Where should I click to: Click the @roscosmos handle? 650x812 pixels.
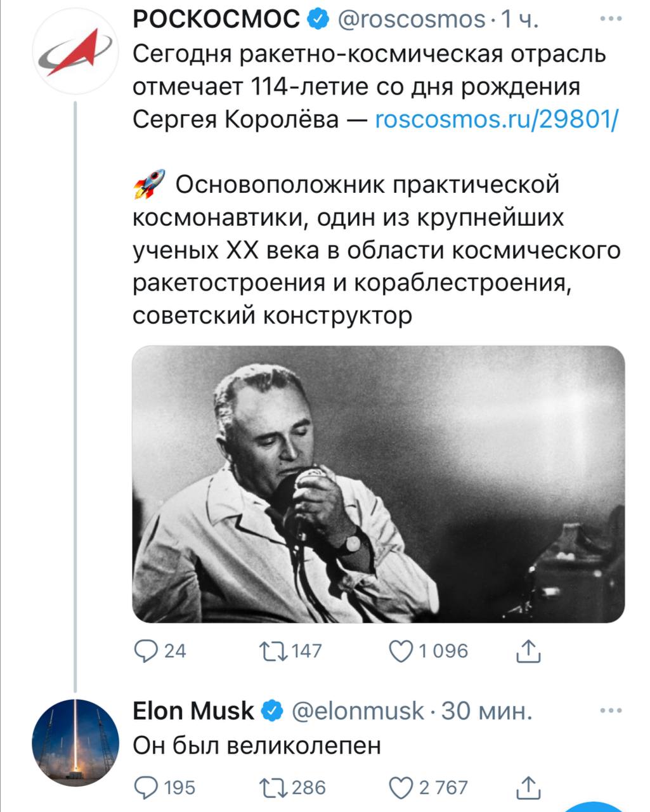tap(412, 20)
